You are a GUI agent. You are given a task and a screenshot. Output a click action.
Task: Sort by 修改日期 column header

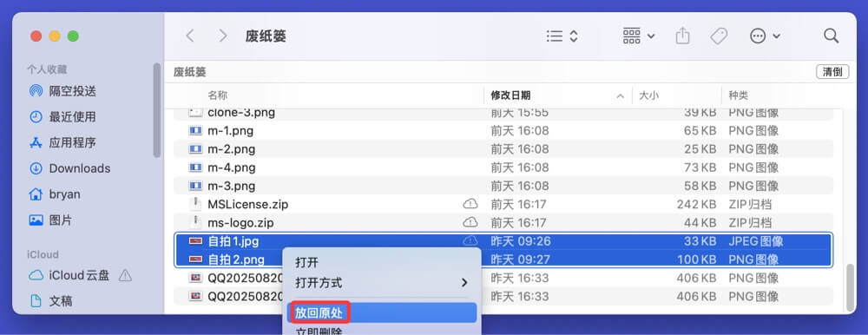pos(510,95)
